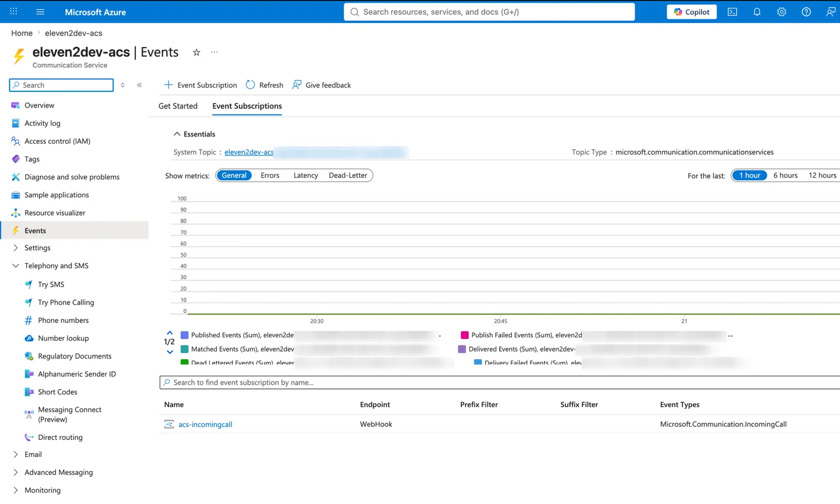Set time range to 1 hour
840x504 pixels.
click(x=750, y=175)
